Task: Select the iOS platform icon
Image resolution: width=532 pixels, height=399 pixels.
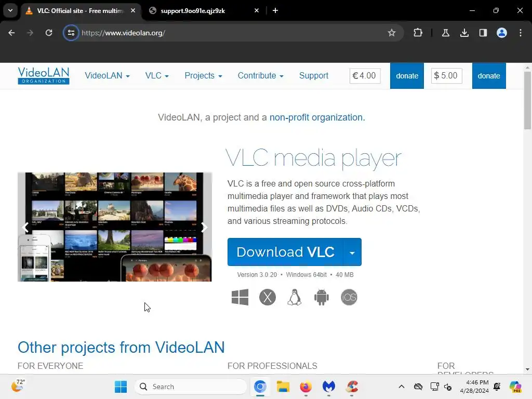Action: (x=349, y=297)
